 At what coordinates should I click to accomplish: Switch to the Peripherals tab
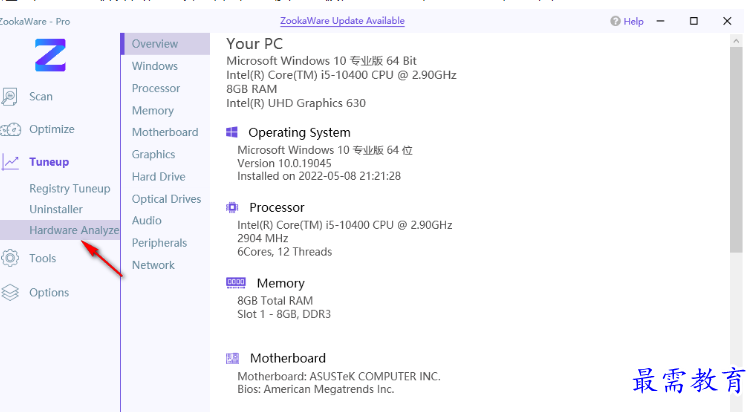click(x=159, y=243)
